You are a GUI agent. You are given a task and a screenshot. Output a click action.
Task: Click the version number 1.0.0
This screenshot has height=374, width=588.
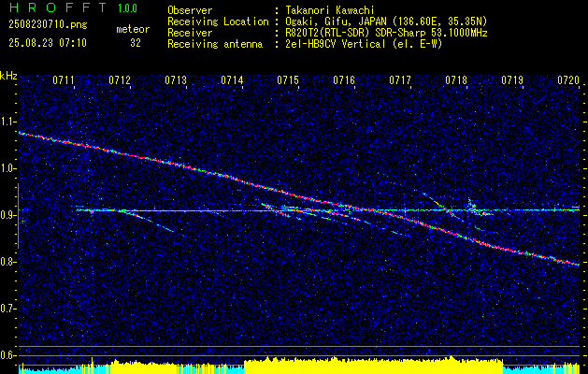click(x=127, y=8)
